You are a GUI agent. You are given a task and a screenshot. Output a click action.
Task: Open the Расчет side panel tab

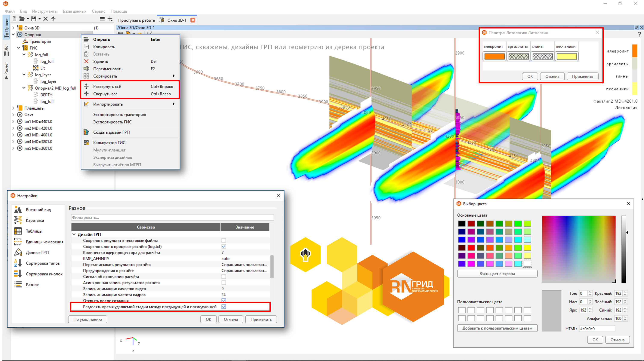6,71
